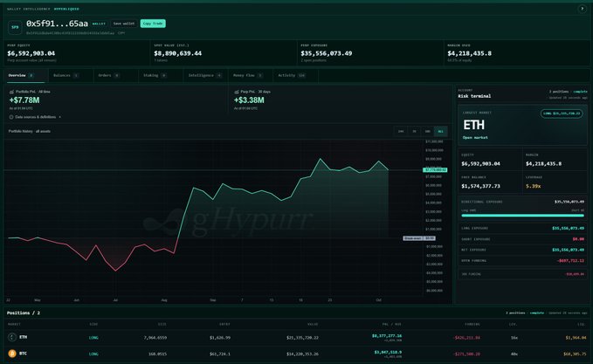Open the Orders tab

[116, 76]
